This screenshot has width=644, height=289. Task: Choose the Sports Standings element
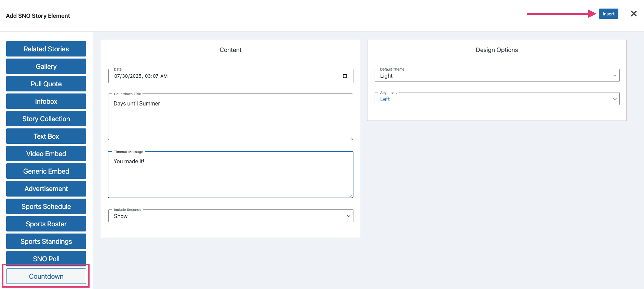[x=46, y=241]
